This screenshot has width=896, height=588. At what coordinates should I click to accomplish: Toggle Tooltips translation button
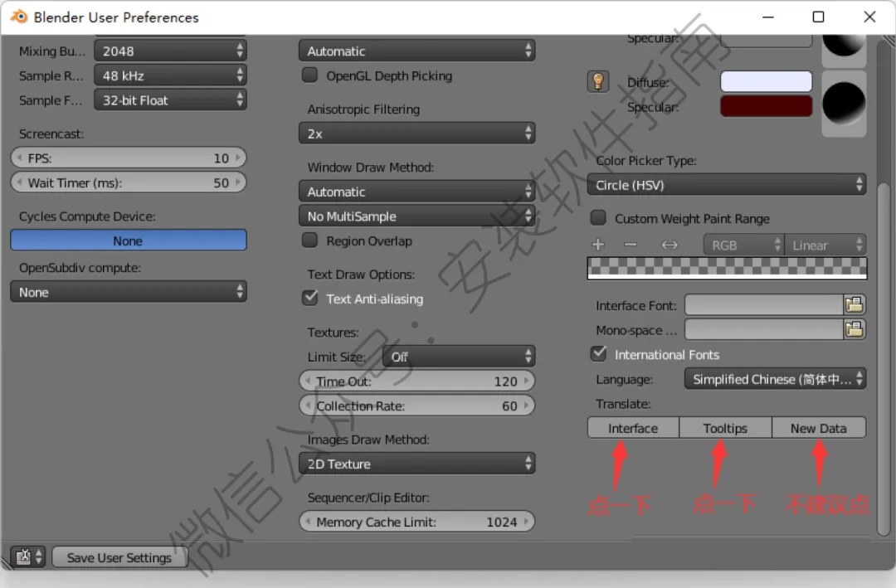click(x=725, y=428)
